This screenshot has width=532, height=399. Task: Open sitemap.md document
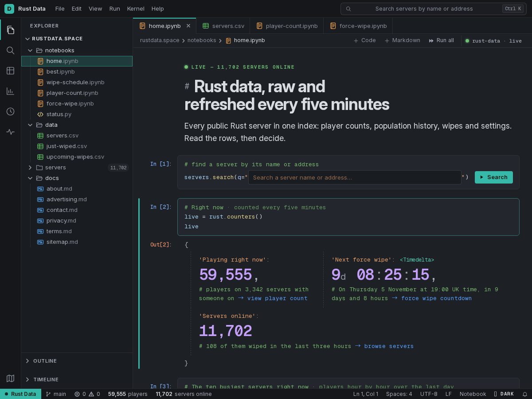click(77, 242)
